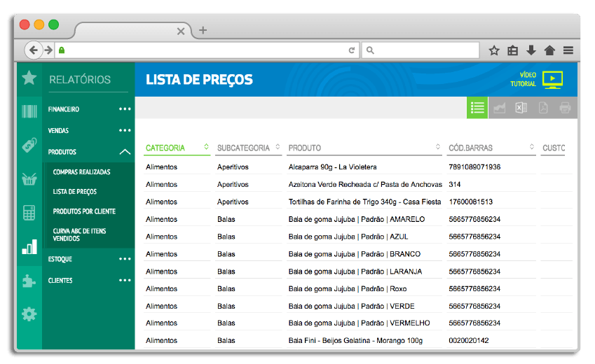The width and height of the screenshot is (595, 364).
Task: Expand the Clientes menu dots
Action: tap(125, 280)
